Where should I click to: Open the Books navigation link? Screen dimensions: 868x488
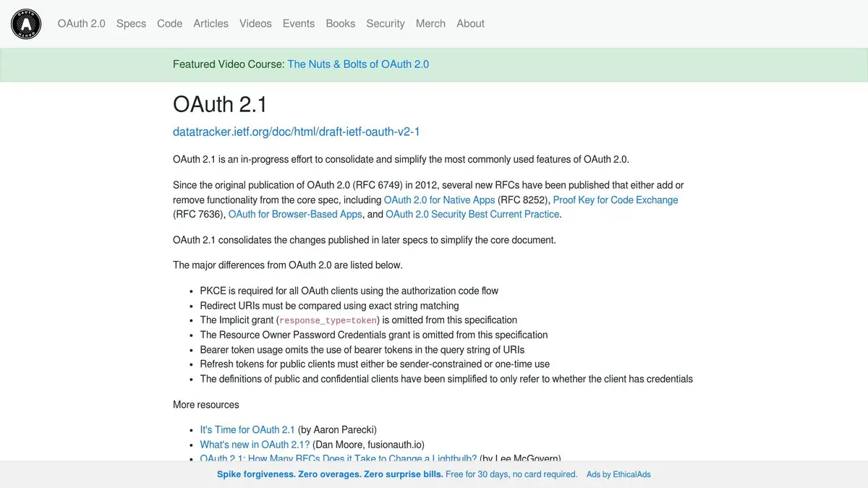(x=341, y=24)
